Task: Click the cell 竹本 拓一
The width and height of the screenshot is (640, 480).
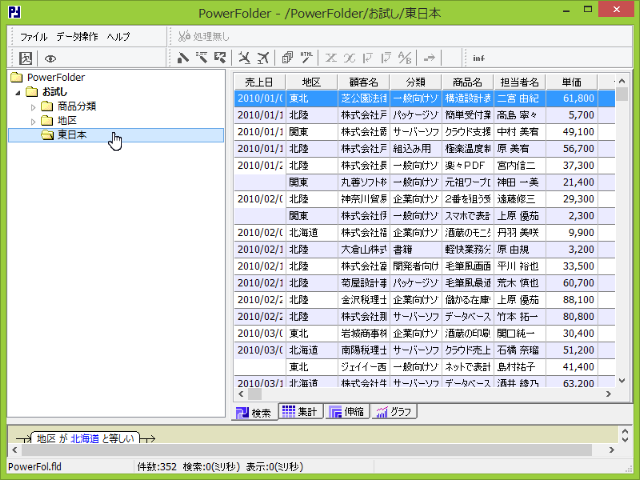Action: point(520,316)
